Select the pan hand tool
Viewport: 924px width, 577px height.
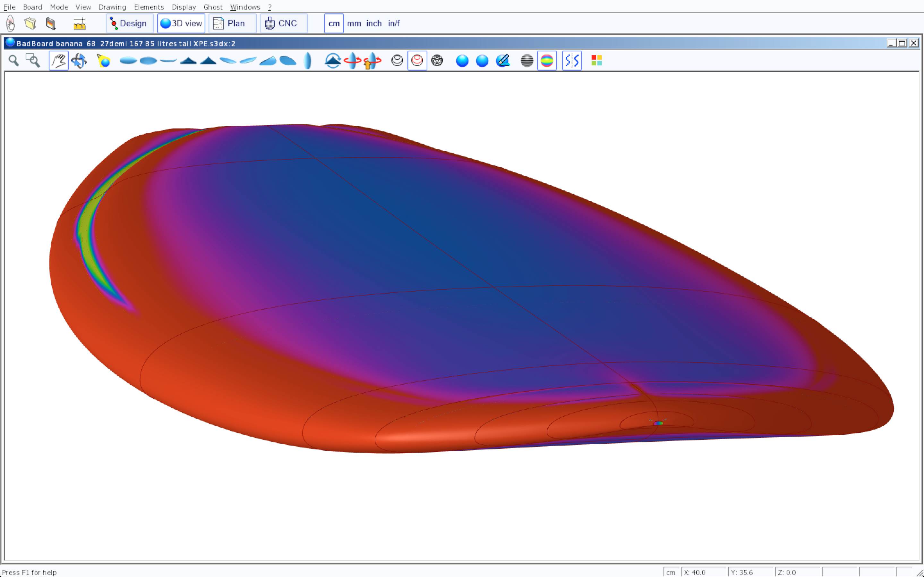(x=58, y=61)
